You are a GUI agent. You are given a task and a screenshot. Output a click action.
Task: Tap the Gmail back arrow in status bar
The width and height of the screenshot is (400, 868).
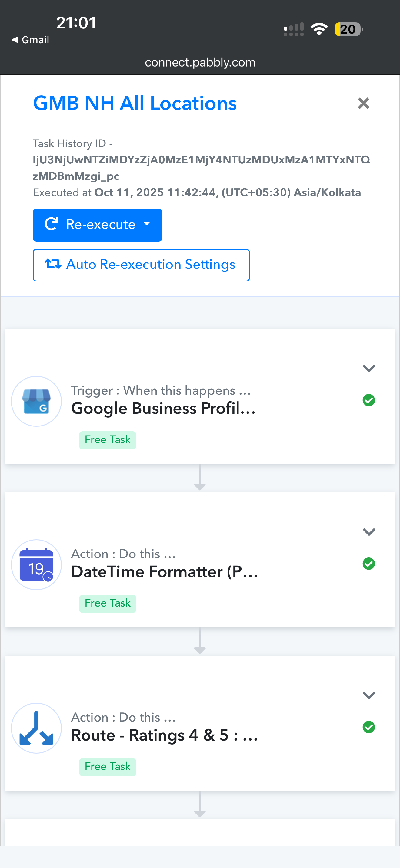(30, 40)
